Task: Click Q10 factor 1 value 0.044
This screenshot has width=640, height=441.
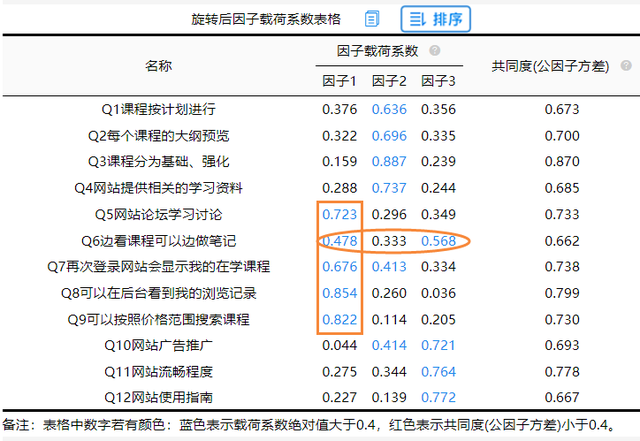Action: (339, 345)
